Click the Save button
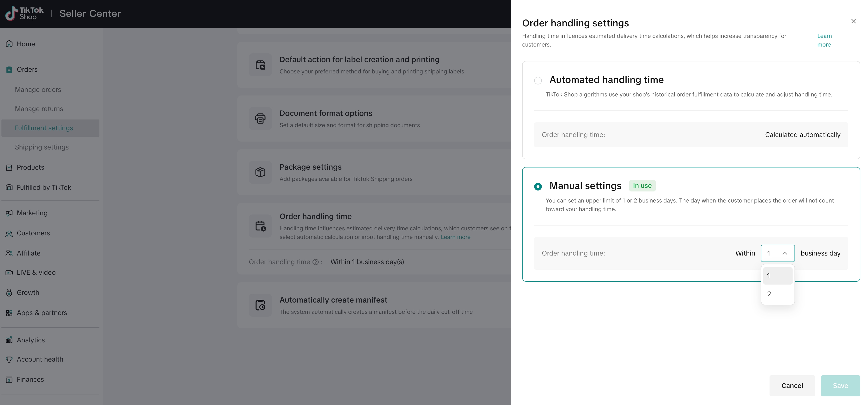The width and height of the screenshot is (868, 405). tap(840, 386)
